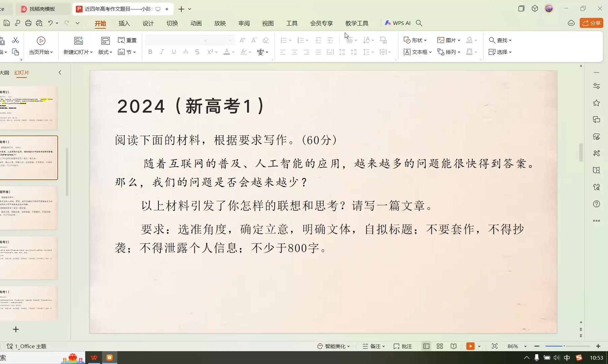Click the Undo arrow icon

click(x=51, y=23)
